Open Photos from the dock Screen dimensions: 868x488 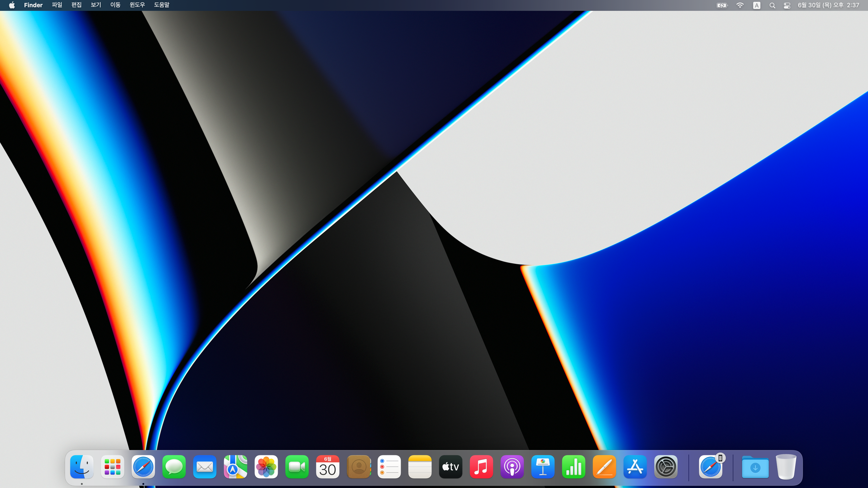point(266,467)
